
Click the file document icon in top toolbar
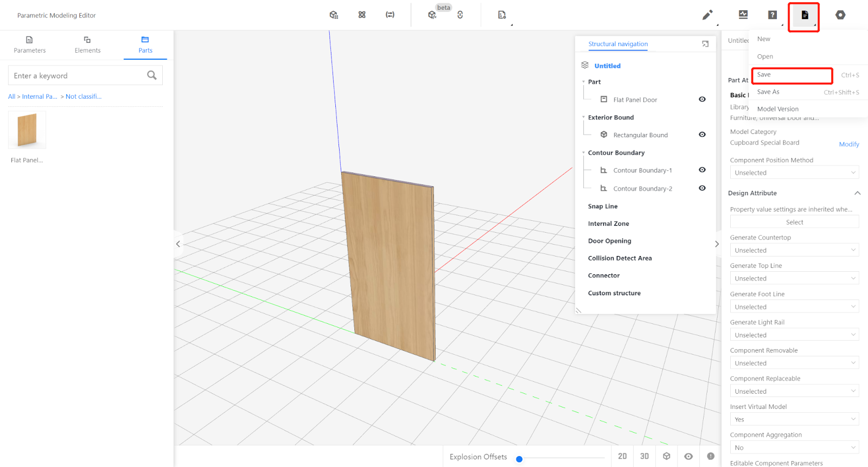pyautogui.click(x=805, y=15)
